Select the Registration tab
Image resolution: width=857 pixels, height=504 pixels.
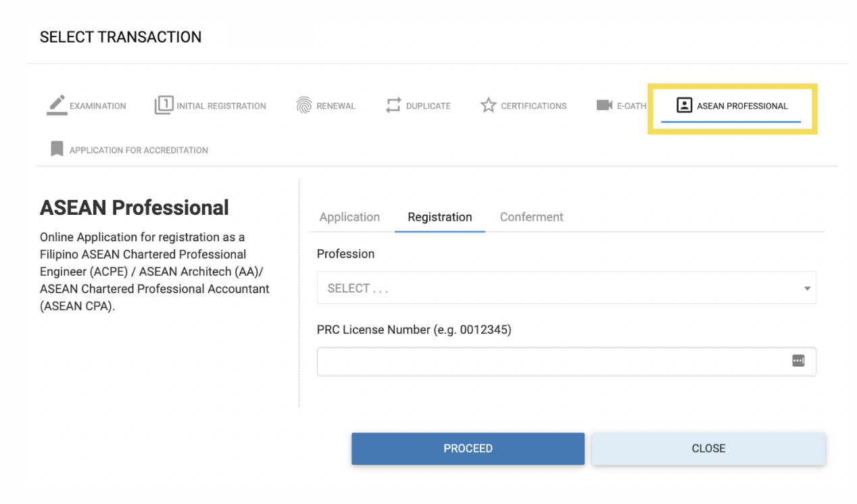(x=439, y=217)
